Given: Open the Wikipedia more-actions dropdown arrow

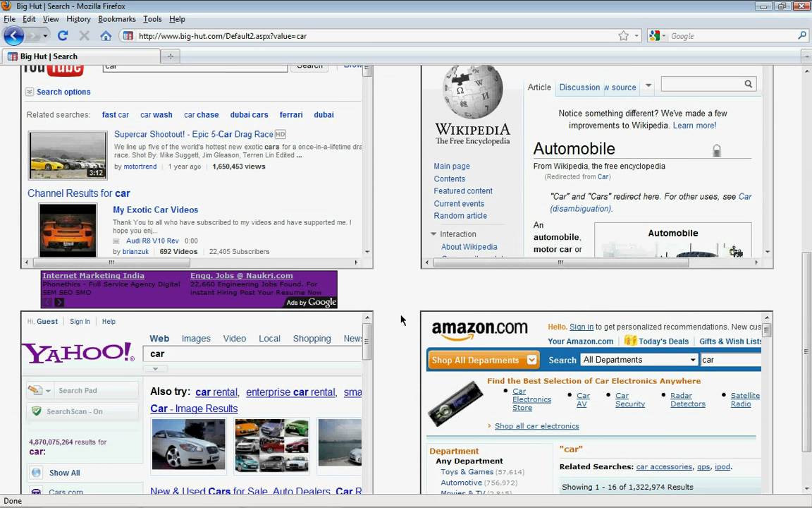Looking at the screenshot, I should click(648, 85).
